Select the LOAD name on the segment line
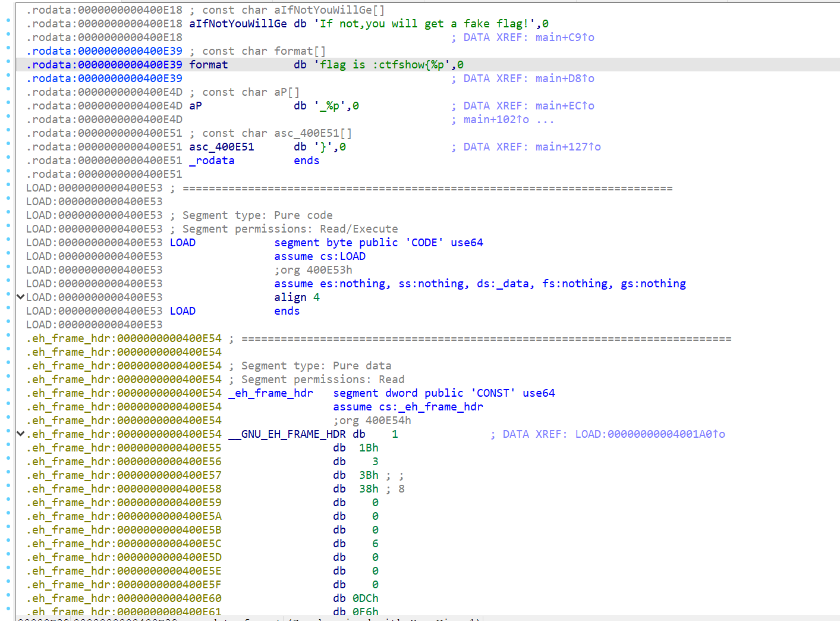Screen dimensions: 840x621 pyautogui.click(x=183, y=243)
